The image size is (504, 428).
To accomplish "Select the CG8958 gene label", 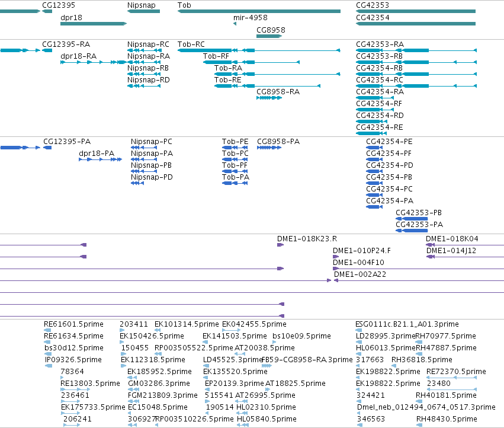I will pyautogui.click(x=271, y=30).
